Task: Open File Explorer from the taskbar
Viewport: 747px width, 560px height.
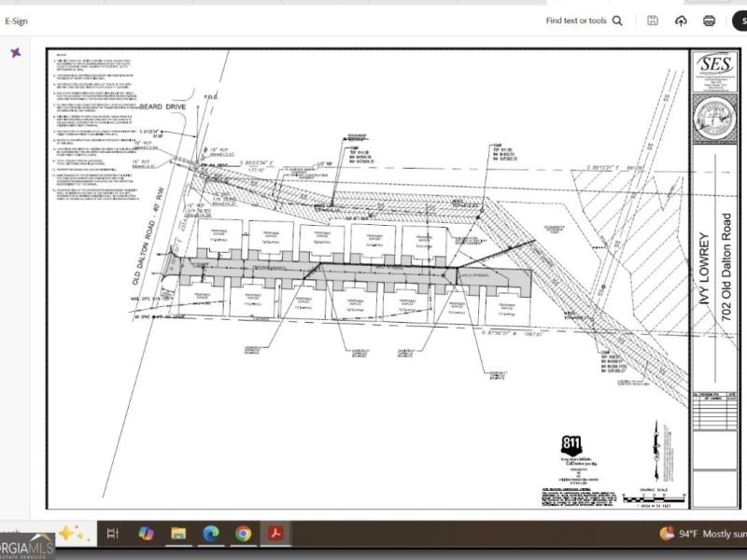Action: pyautogui.click(x=178, y=533)
